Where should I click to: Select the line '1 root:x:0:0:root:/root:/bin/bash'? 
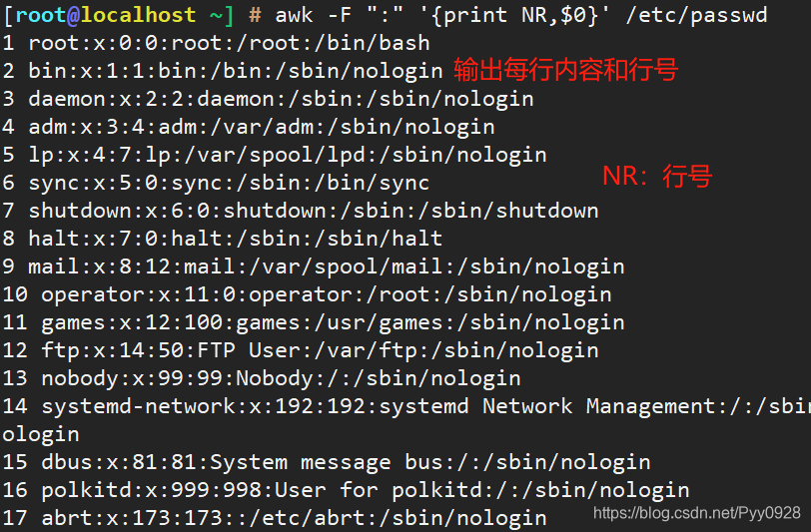tap(216, 43)
